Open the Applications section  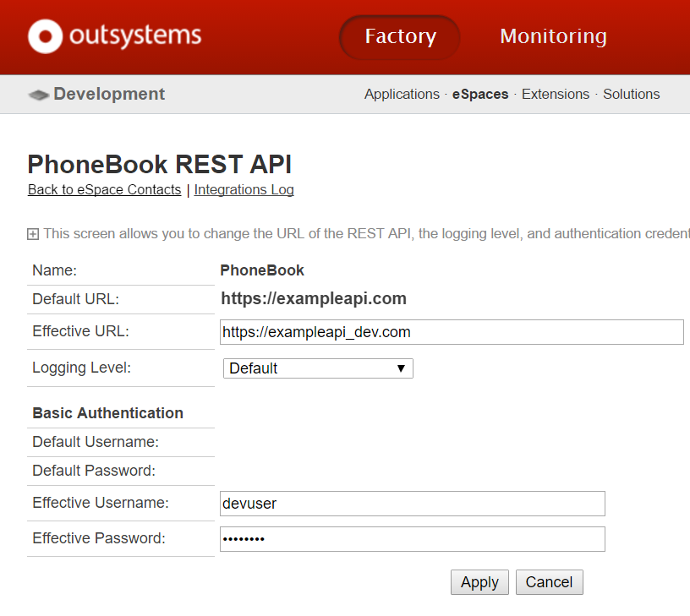402,94
